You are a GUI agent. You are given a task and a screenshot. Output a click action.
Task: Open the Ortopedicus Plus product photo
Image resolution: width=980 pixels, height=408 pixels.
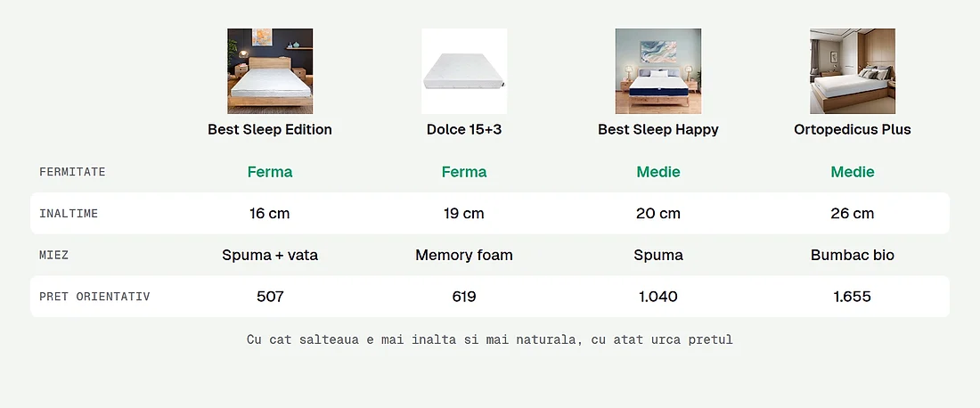pyautogui.click(x=853, y=71)
